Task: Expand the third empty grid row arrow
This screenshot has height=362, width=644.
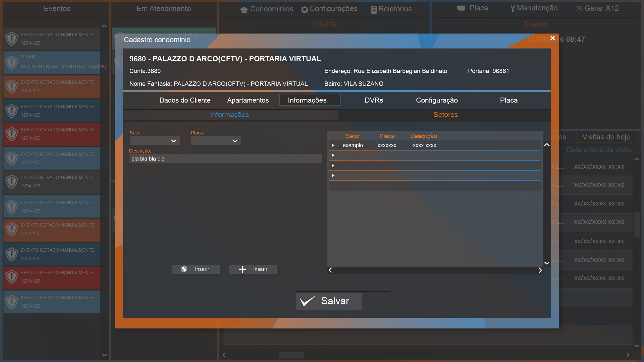Action: pos(333,166)
